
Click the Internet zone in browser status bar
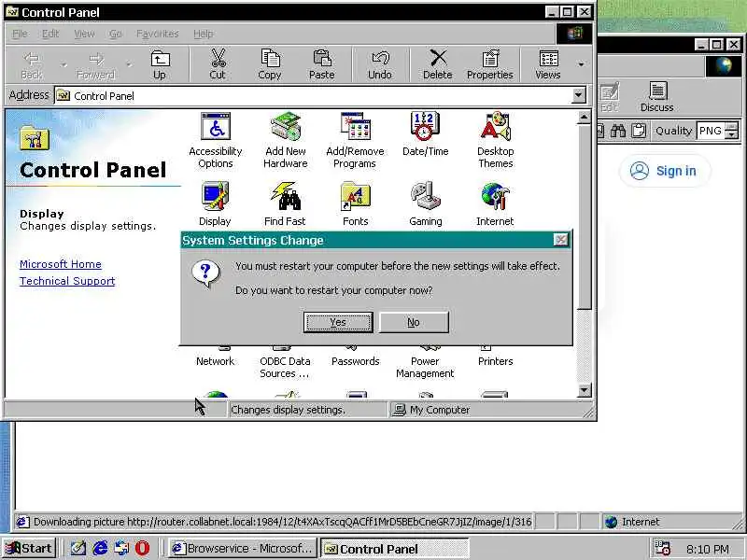632,522
